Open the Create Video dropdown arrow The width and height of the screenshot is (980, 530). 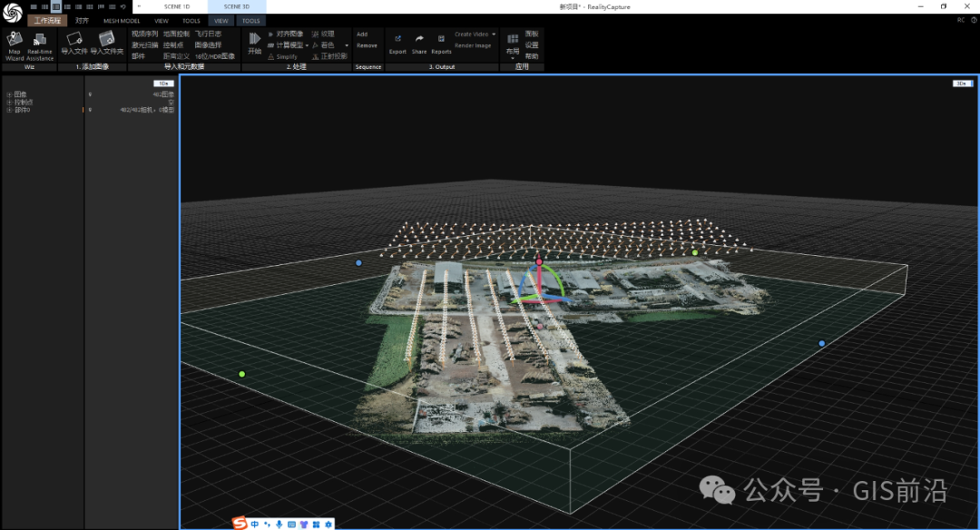pyautogui.click(x=494, y=34)
